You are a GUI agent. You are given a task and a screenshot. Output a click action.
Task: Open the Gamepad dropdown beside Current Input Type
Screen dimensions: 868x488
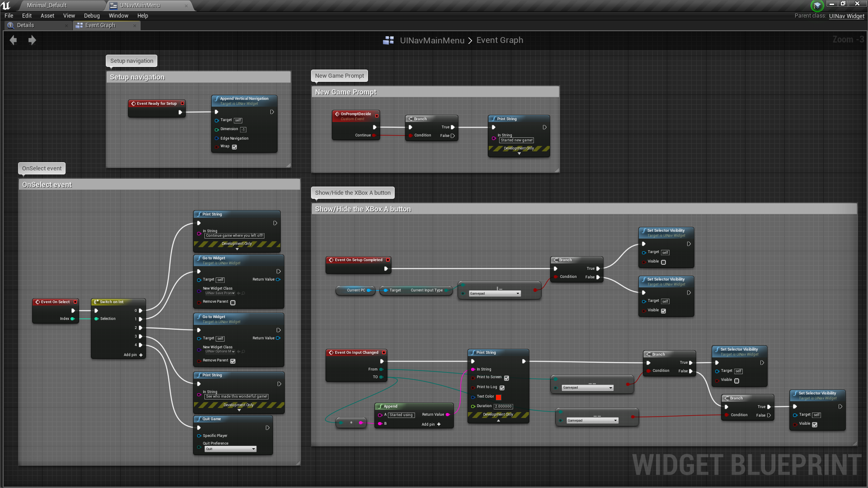tap(495, 294)
